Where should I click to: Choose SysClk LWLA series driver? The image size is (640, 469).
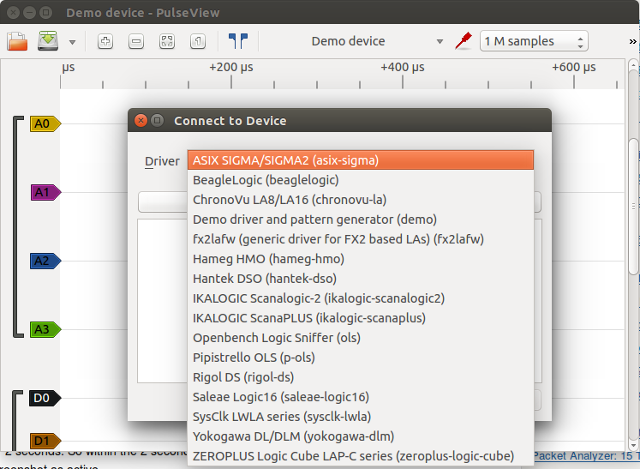tap(361, 417)
